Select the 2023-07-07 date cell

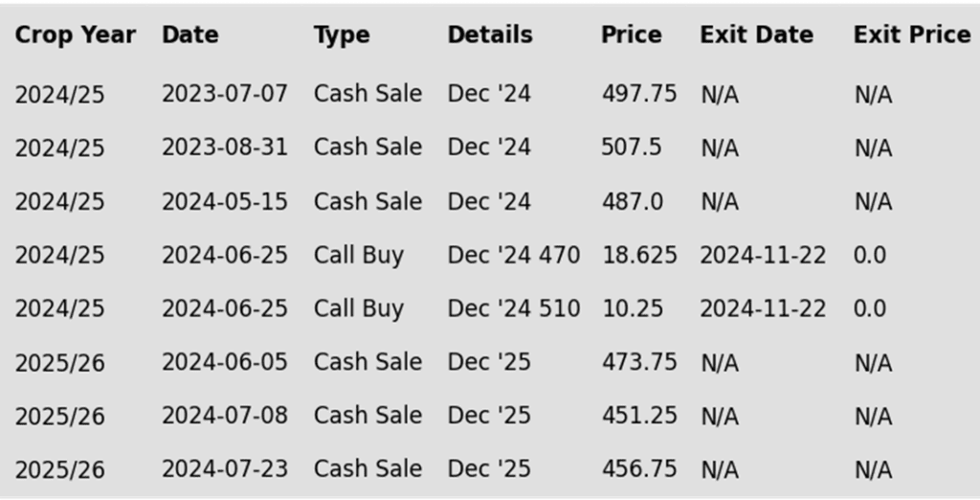(225, 95)
